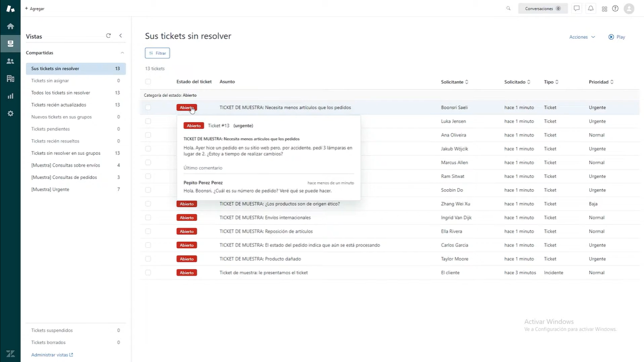
Task: Check the Envíos internacionales ticket checkbox
Action: (148, 218)
